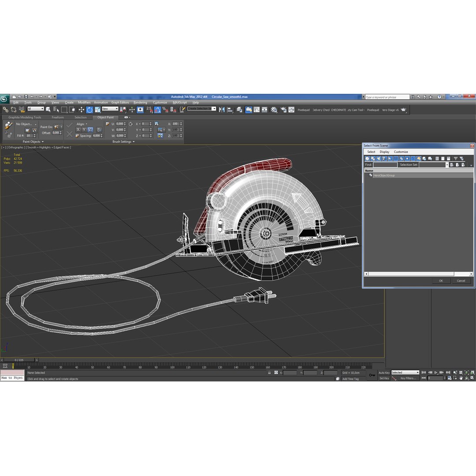
Task: Toggle the X align axis button
Action: coord(78,130)
